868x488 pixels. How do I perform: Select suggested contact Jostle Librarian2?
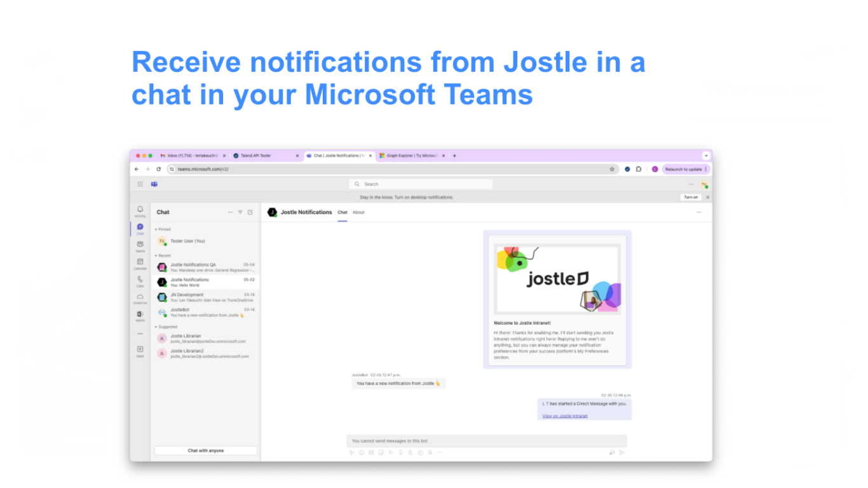click(x=206, y=353)
